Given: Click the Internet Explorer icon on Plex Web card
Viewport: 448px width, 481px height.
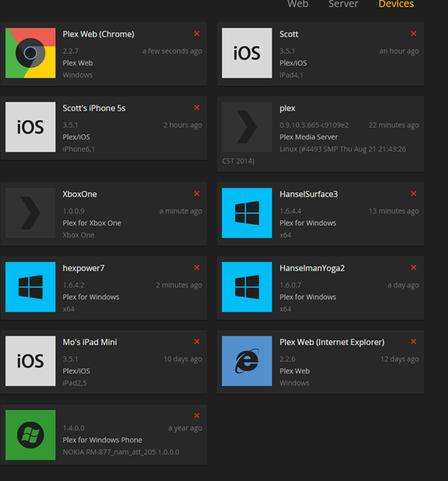Looking at the screenshot, I should [247, 361].
